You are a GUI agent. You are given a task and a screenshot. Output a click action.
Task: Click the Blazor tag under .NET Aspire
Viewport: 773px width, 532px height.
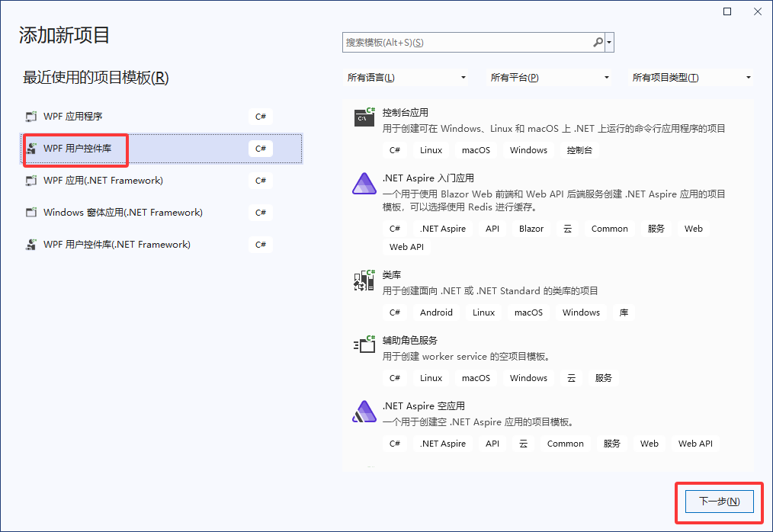pos(531,228)
